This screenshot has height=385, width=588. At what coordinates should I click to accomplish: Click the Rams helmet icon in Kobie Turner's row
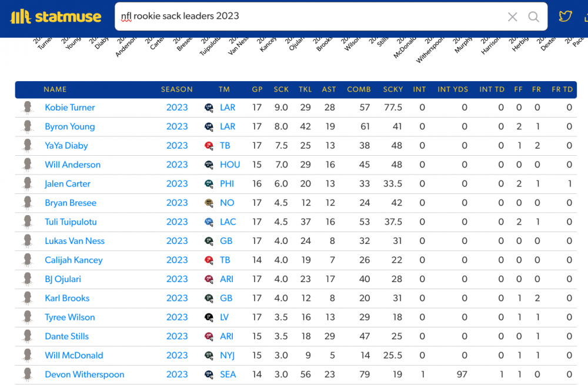209,108
